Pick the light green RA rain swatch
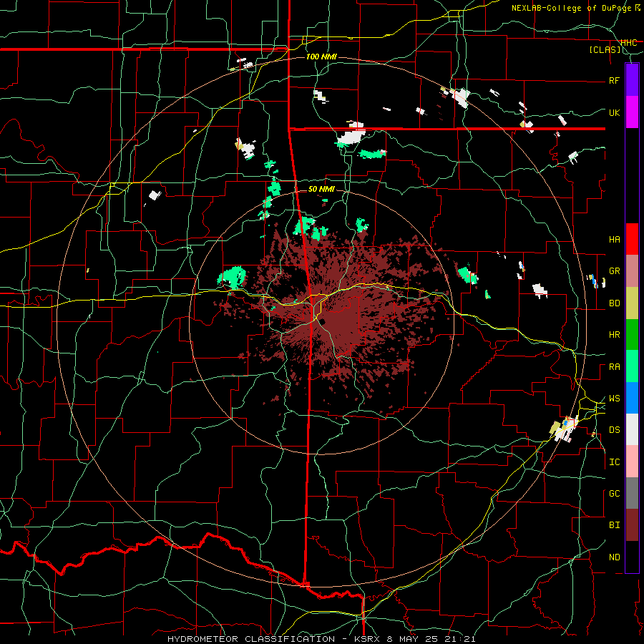Image resolution: width=644 pixels, height=644 pixels. tap(632, 366)
